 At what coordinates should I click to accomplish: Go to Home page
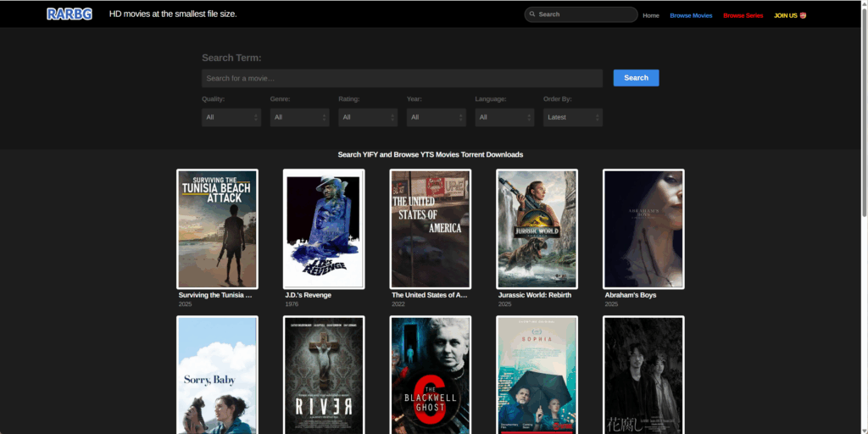pyautogui.click(x=650, y=15)
